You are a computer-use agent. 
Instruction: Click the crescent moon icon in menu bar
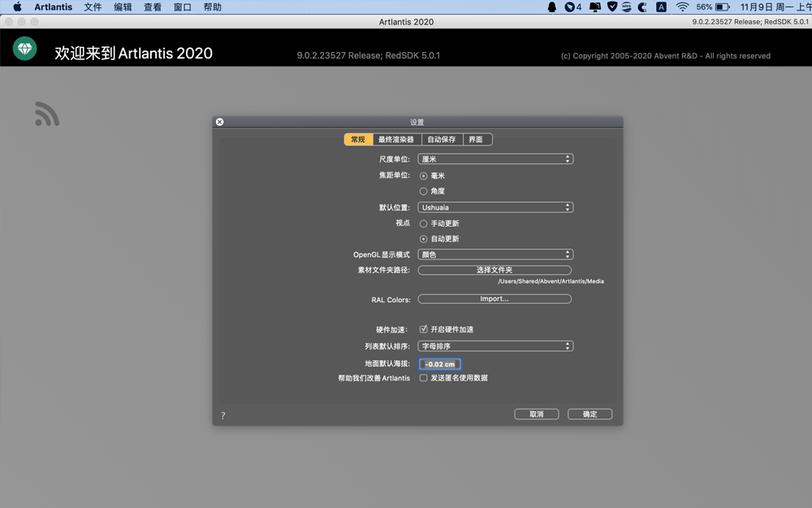[642, 7]
